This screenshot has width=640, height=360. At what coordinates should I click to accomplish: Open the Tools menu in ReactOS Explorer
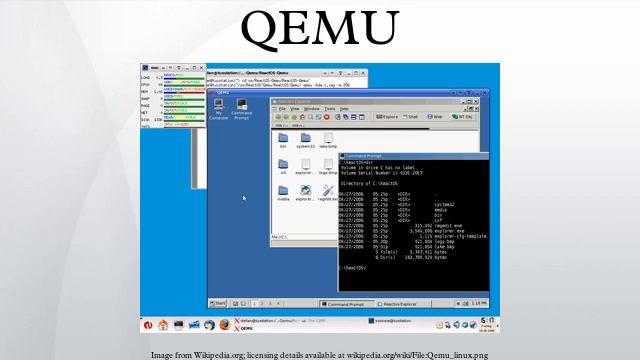tap(330, 109)
